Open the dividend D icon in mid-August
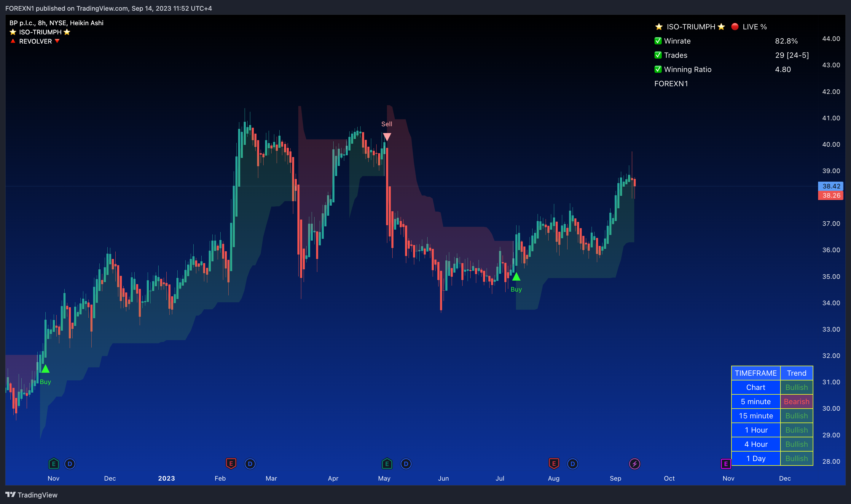The image size is (851, 504). pyautogui.click(x=572, y=464)
